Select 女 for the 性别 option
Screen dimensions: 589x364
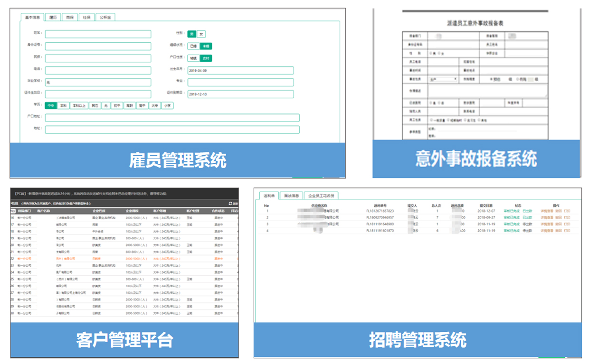(x=201, y=34)
